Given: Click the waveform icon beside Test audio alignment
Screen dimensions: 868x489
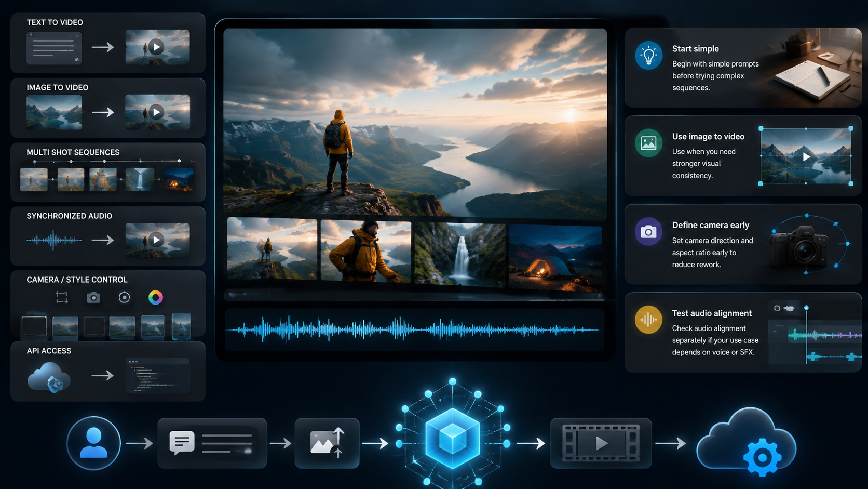Looking at the screenshot, I should pyautogui.click(x=648, y=320).
